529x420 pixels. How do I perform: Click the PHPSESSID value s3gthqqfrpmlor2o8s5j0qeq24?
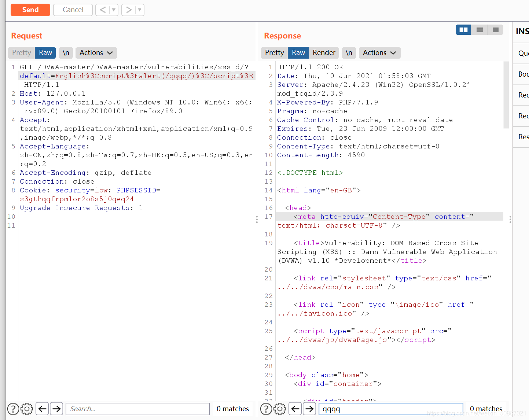click(77, 199)
